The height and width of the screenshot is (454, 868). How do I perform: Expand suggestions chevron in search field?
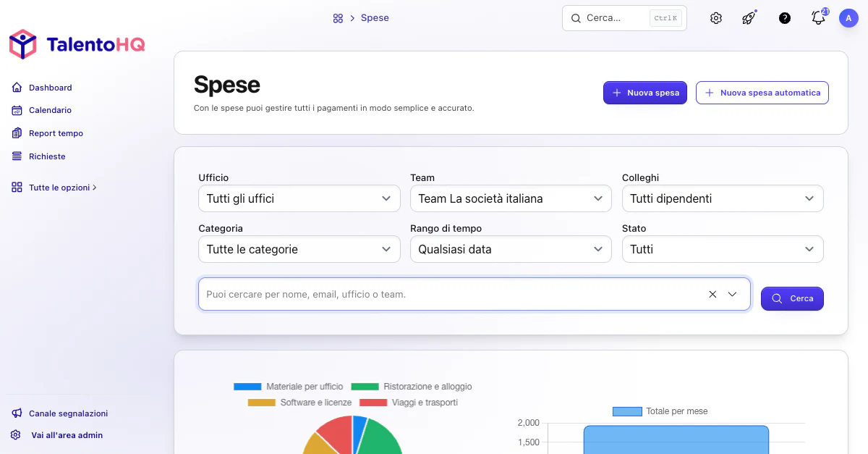click(x=732, y=295)
